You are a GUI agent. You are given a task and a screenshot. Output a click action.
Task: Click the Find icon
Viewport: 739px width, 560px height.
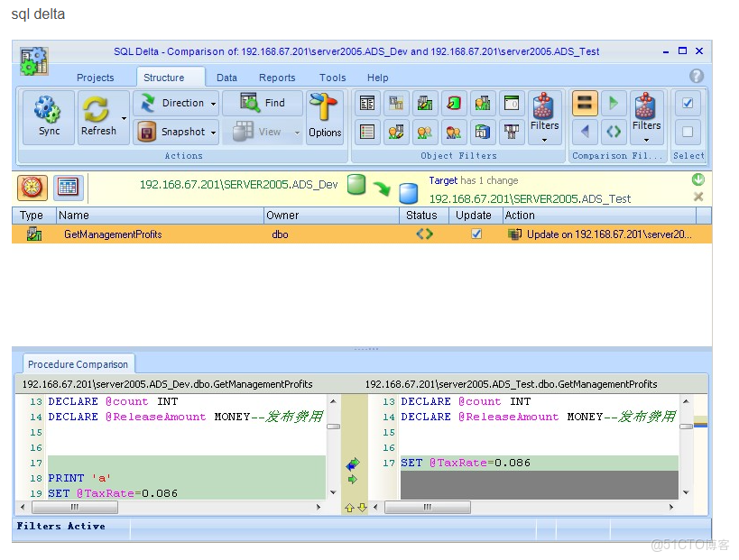[263, 102]
